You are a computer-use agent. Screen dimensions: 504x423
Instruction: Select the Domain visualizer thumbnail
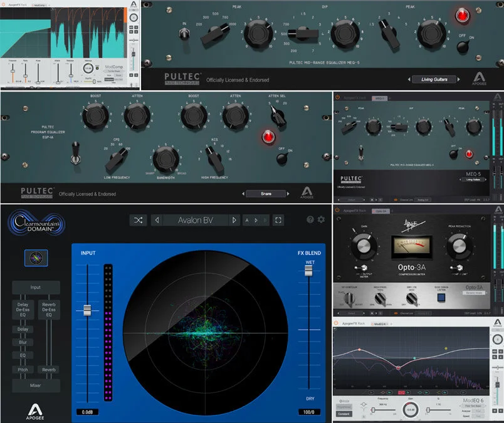click(36, 258)
